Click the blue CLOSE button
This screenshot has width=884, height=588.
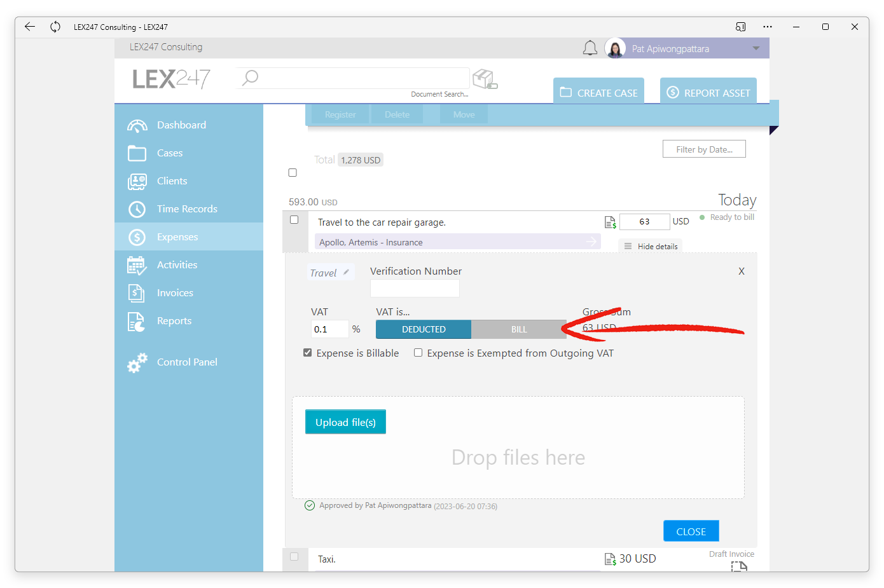tap(691, 531)
